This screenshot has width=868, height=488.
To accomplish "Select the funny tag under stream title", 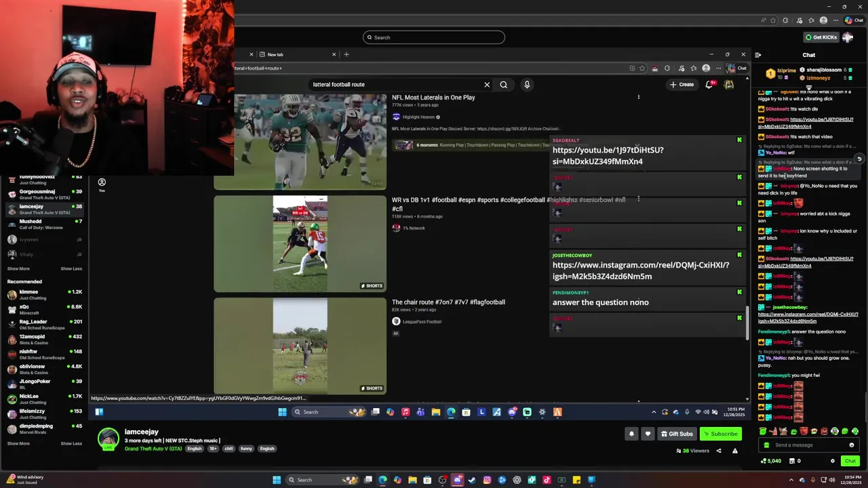I will (x=246, y=449).
